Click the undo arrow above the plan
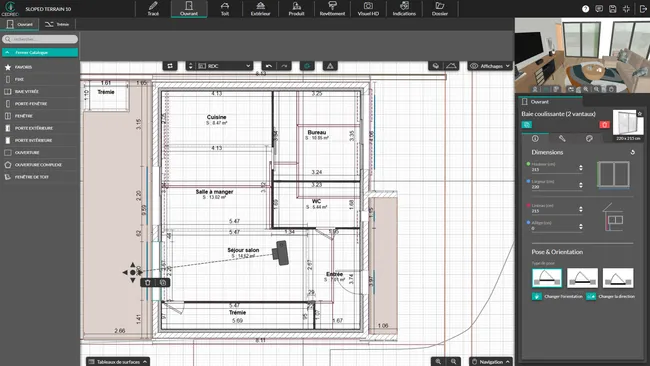 269,66
